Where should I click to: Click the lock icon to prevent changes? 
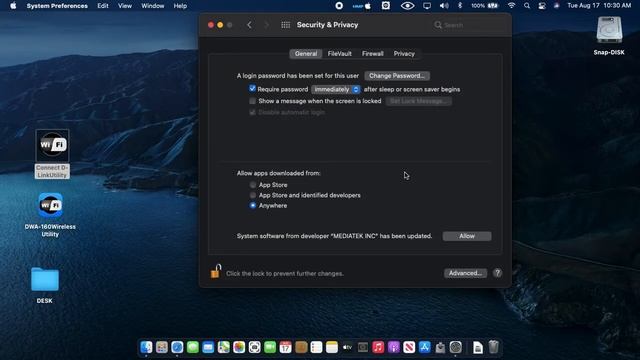[216, 271]
